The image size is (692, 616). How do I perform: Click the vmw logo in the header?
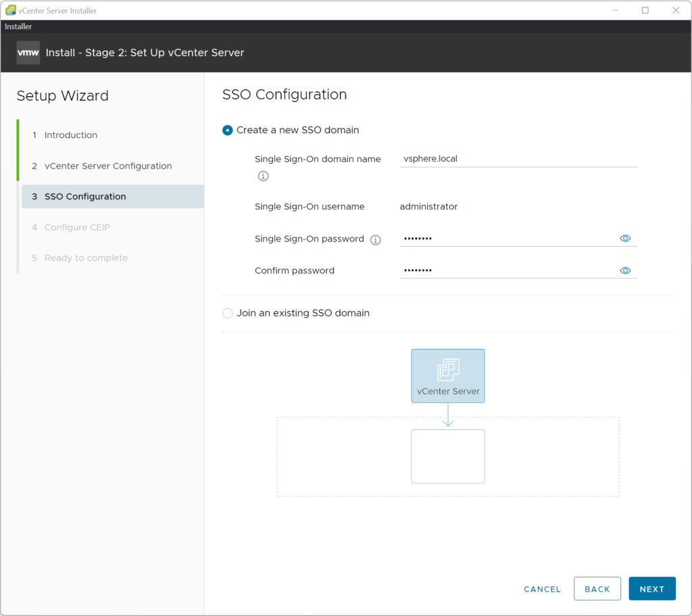pyautogui.click(x=28, y=53)
